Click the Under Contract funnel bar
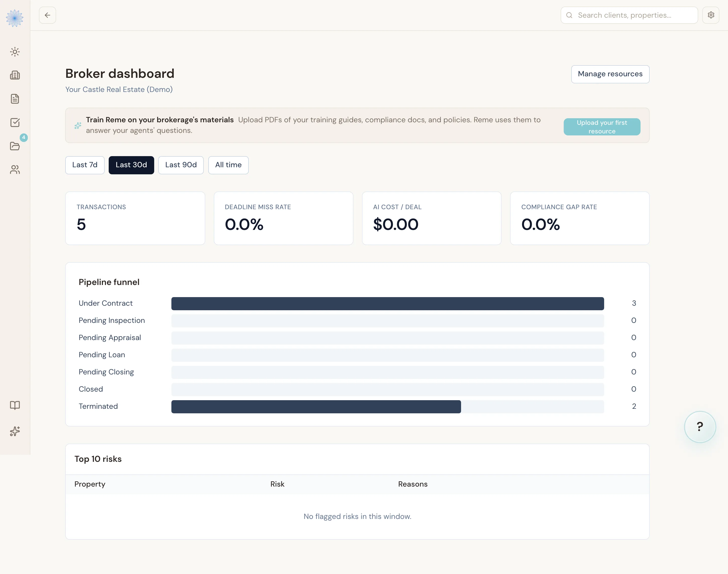 [x=388, y=303]
